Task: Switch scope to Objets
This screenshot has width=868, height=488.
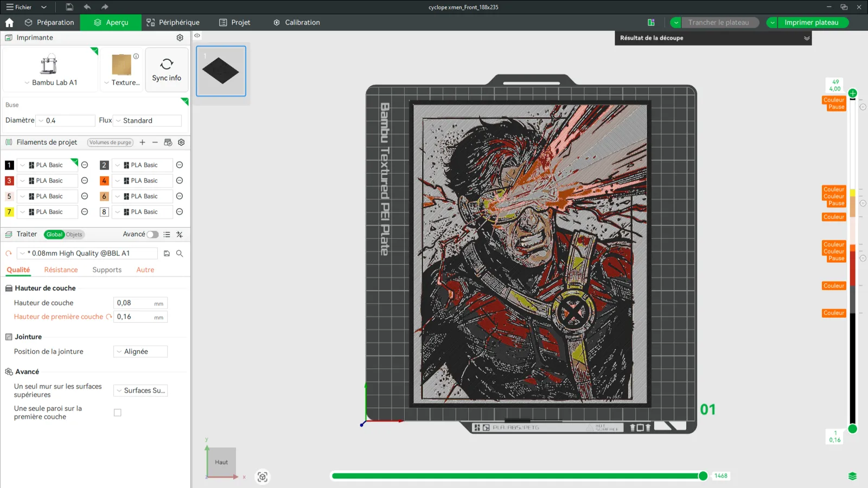Action: [74, 235]
